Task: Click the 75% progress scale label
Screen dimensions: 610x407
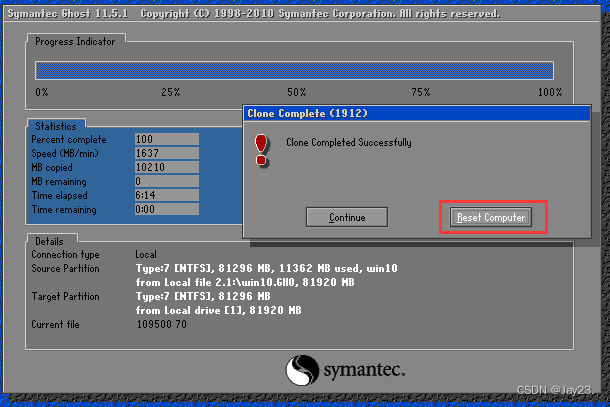Action: point(421,92)
